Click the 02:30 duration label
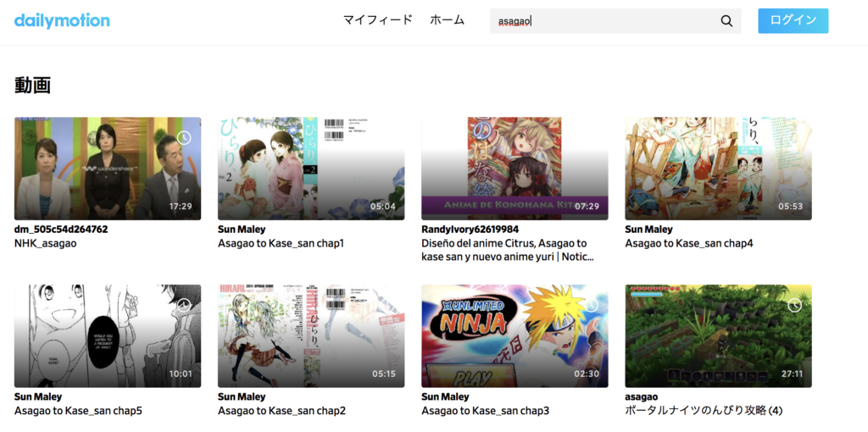Viewport: 868px width, 432px height. 587,374
